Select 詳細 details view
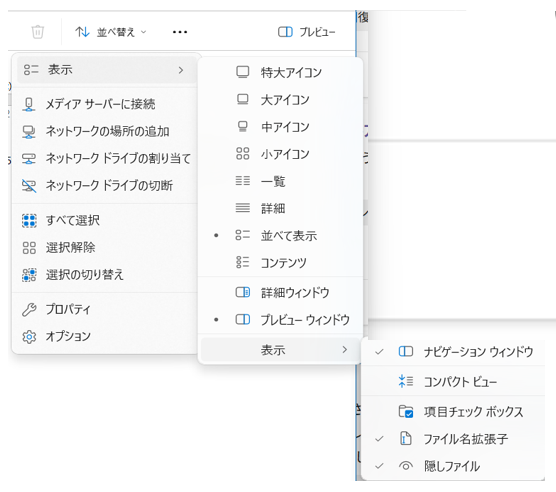The width and height of the screenshot is (556, 492). [280, 208]
